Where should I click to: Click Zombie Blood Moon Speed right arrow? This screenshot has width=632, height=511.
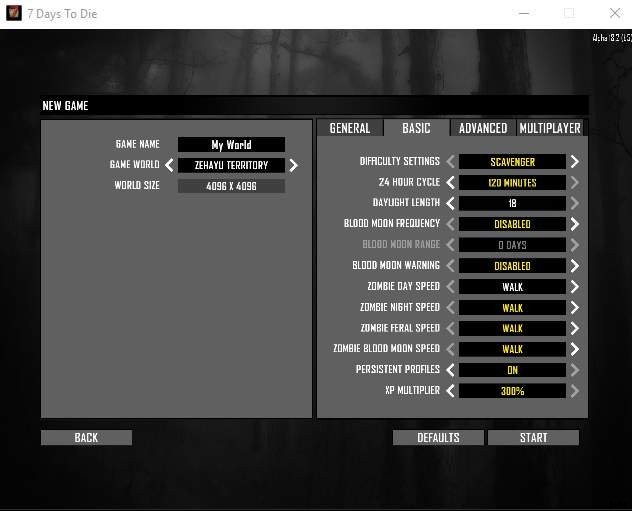[x=575, y=349]
